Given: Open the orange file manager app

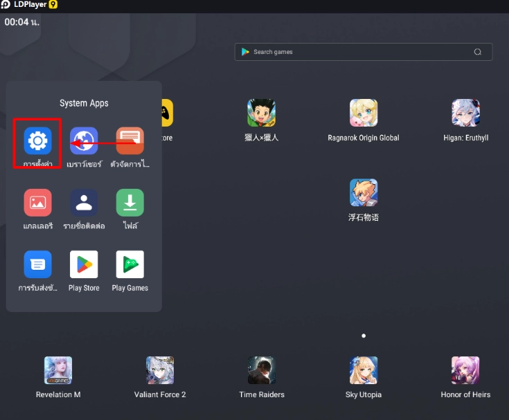Looking at the screenshot, I should [x=130, y=141].
